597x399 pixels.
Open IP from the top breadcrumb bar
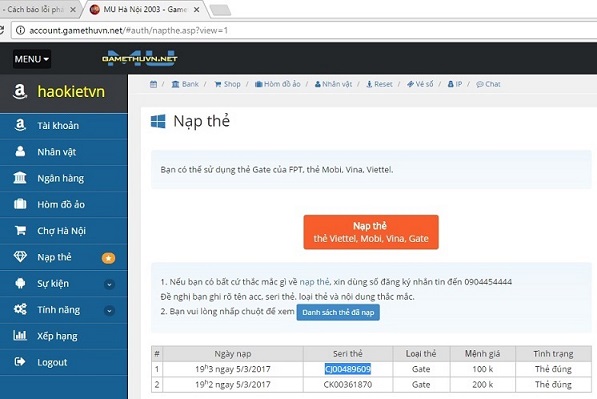coord(455,84)
